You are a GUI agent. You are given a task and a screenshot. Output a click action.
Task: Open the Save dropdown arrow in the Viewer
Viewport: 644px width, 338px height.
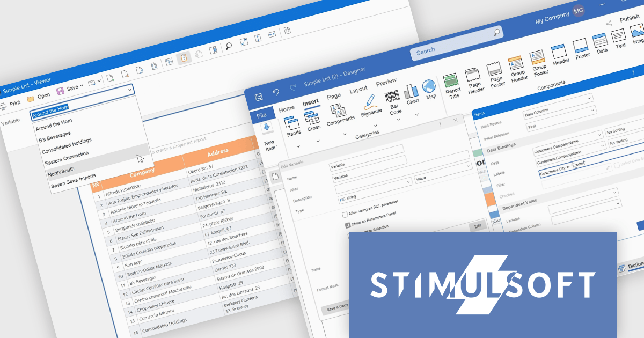(x=81, y=86)
